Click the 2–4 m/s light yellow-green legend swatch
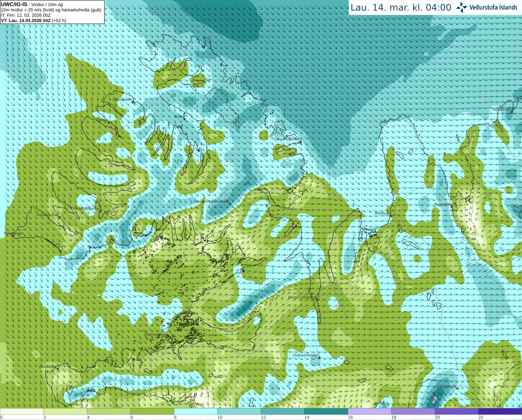This screenshot has width=522, height=420. coord(65,411)
